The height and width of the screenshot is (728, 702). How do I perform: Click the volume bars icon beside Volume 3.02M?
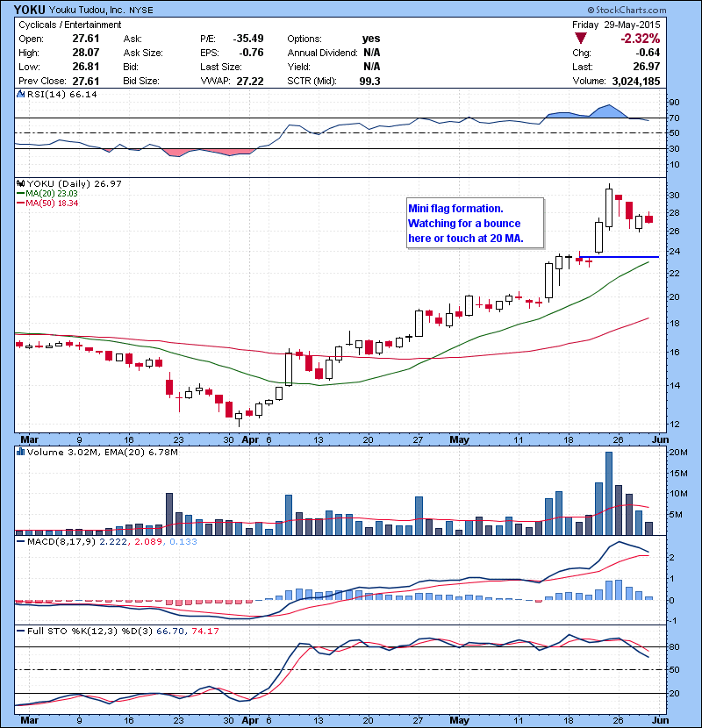pos(20,452)
